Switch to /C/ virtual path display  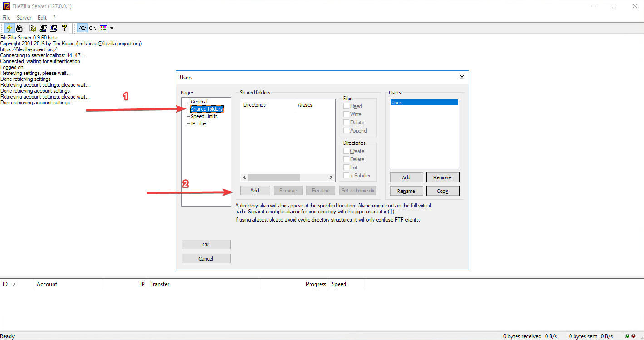tap(82, 28)
